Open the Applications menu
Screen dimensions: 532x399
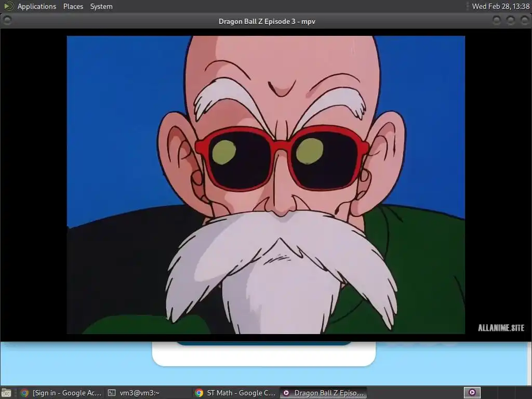[37, 6]
